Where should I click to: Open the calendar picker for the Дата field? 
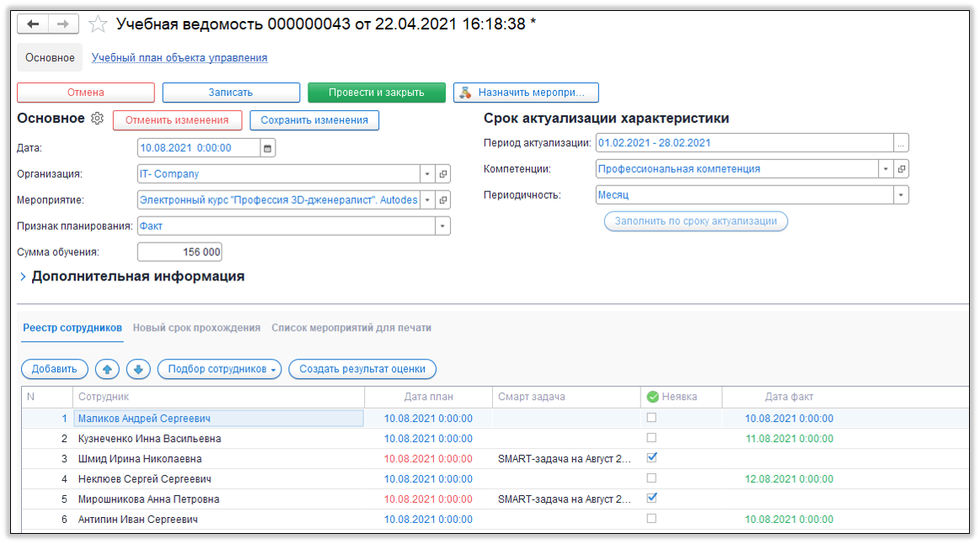pos(268,147)
